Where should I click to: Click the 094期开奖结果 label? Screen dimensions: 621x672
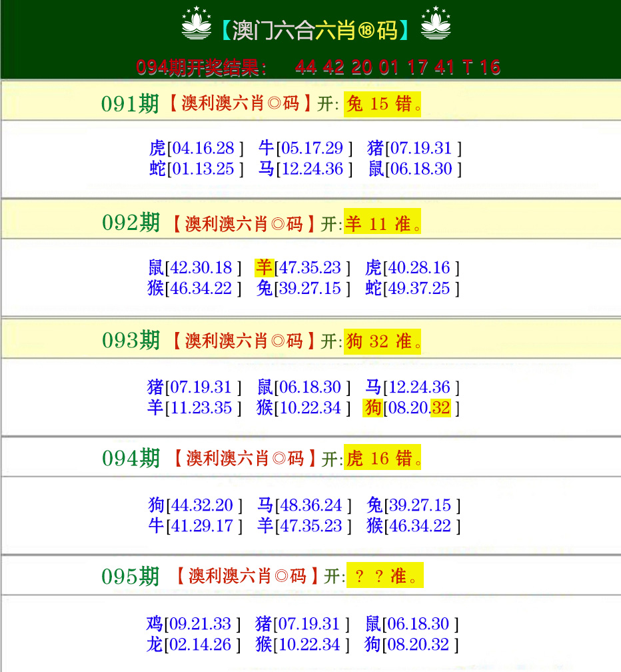(201, 67)
